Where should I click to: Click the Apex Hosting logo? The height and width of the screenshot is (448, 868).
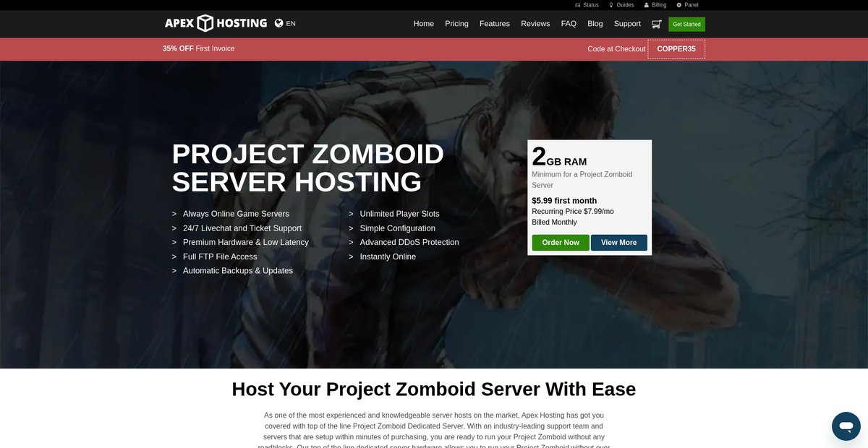pos(216,23)
